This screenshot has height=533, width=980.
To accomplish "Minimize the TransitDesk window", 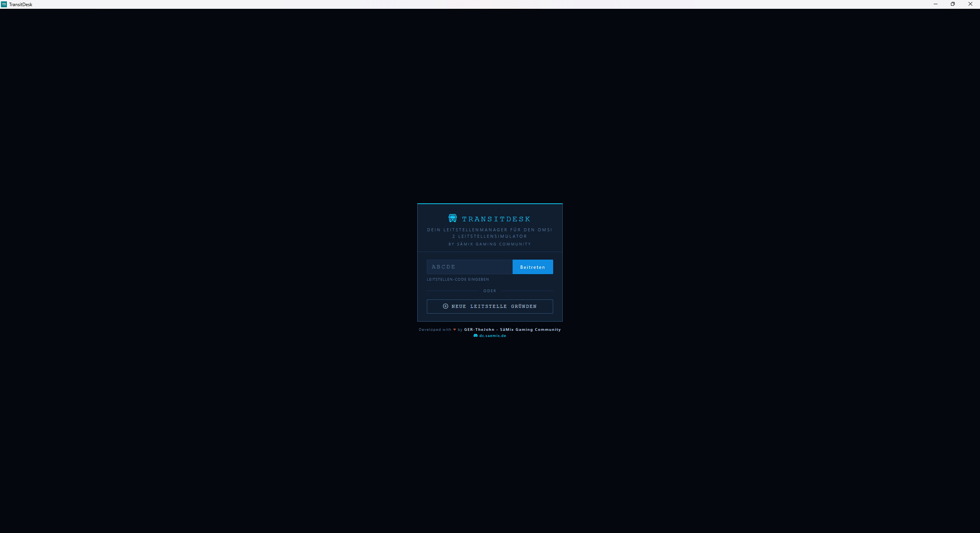I will click(x=936, y=4).
